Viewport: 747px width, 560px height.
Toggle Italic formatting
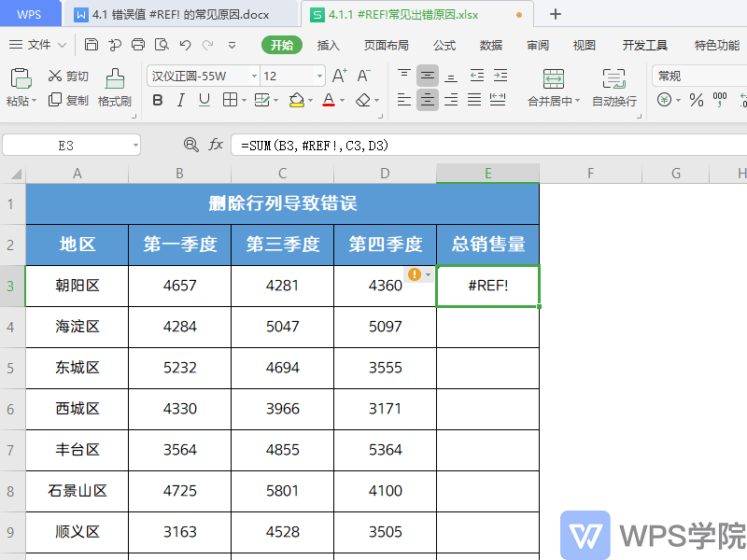[180, 101]
